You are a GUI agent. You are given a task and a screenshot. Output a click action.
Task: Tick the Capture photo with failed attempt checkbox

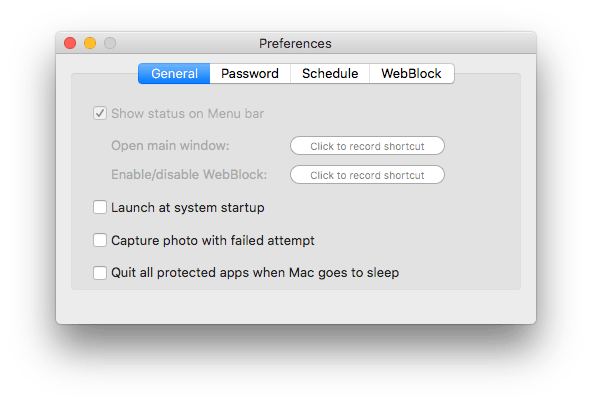point(100,240)
